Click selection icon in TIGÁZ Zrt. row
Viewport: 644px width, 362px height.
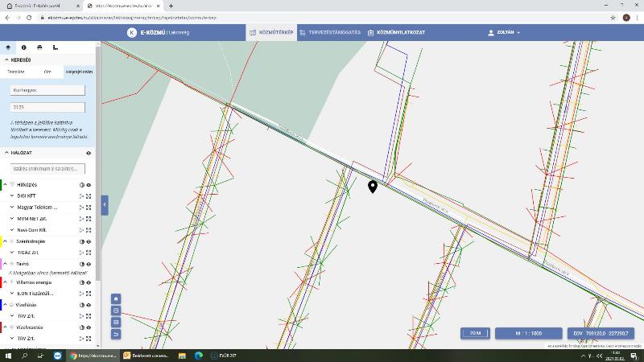pyautogui.click(x=81, y=253)
